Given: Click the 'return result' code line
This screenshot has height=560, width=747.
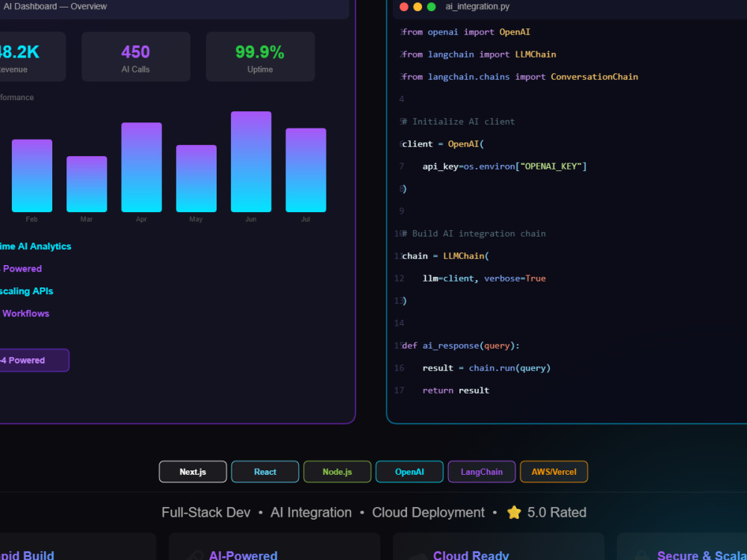Looking at the screenshot, I should point(456,390).
